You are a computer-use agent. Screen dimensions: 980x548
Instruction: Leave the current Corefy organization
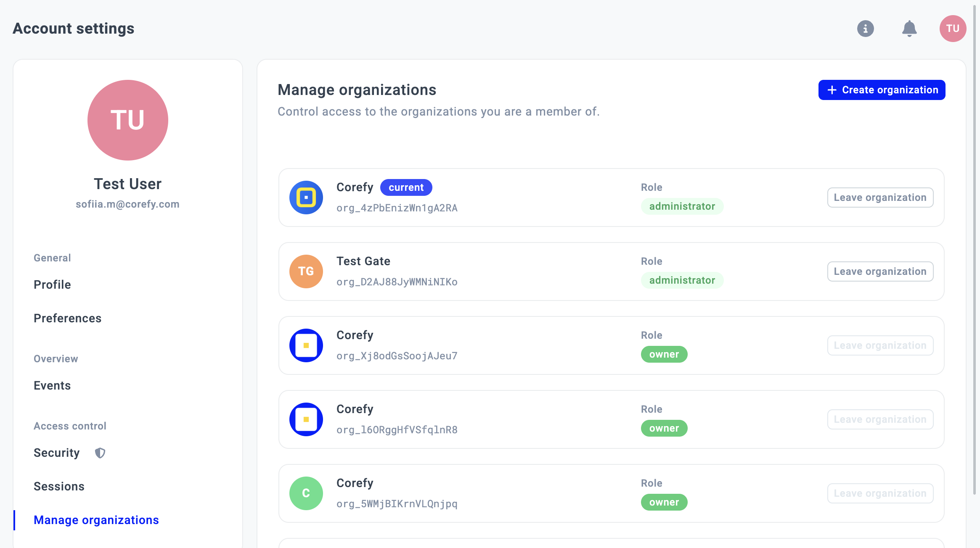pyautogui.click(x=880, y=198)
